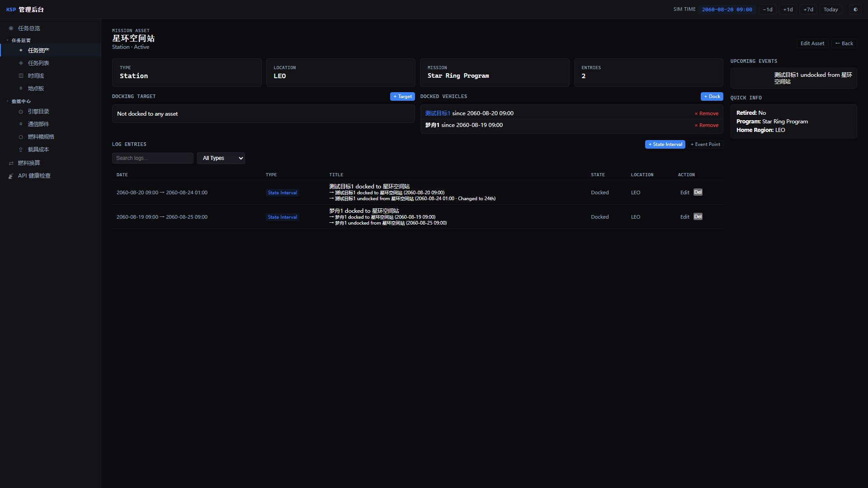Viewport: 868px width, 488px height.
Task: Remove 梦舟1 from docked vehicles
Action: tap(707, 126)
